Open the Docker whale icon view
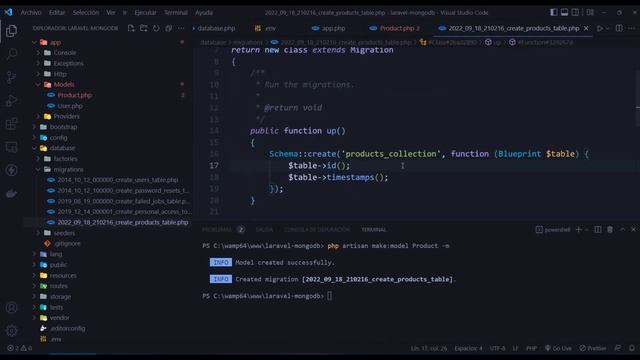This screenshot has width=640, height=360. coord(11,193)
